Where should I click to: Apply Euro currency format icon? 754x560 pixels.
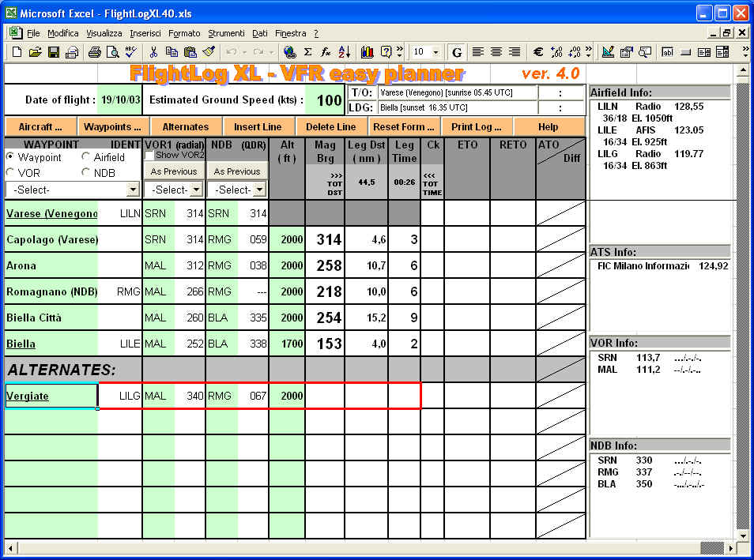coord(538,52)
